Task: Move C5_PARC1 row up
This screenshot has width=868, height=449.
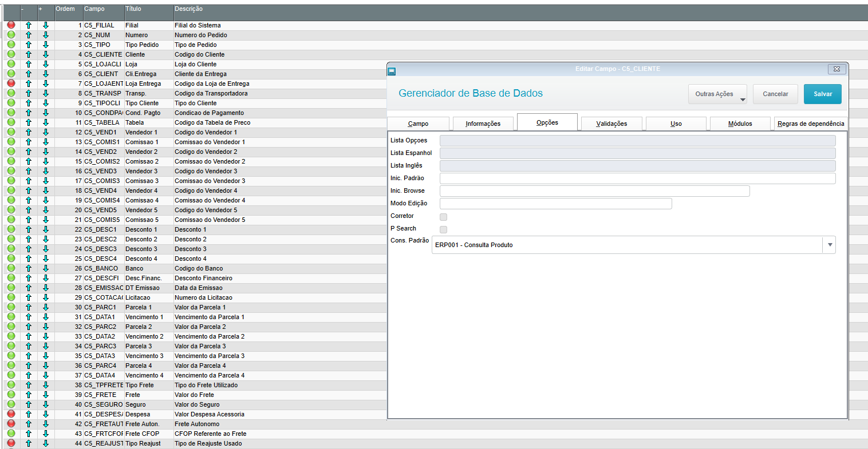Action: tap(29, 307)
